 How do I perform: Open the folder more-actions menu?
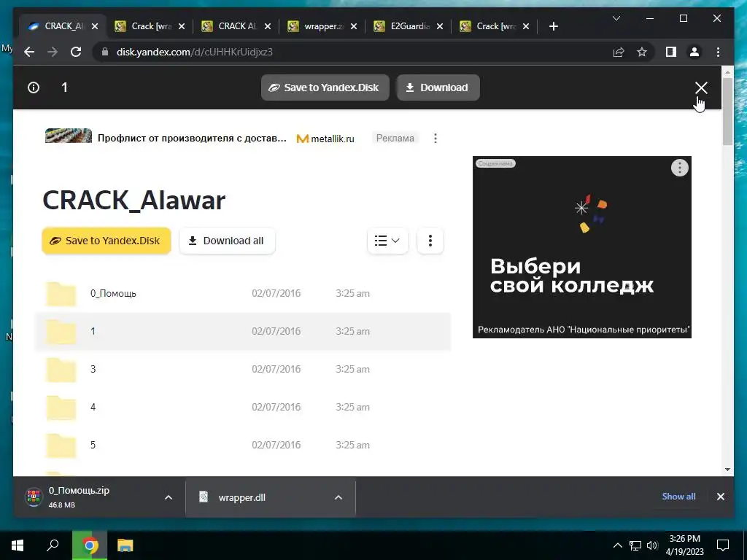tap(430, 241)
